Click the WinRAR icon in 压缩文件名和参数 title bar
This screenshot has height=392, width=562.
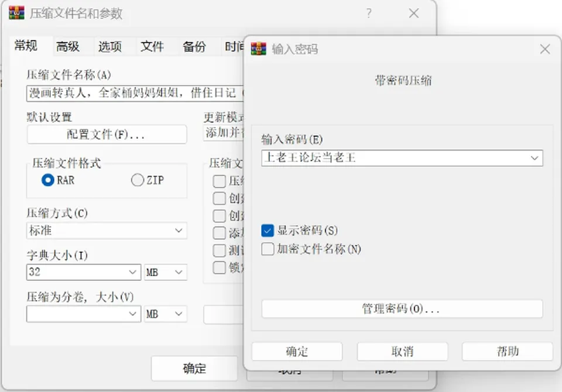tap(16, 13)
